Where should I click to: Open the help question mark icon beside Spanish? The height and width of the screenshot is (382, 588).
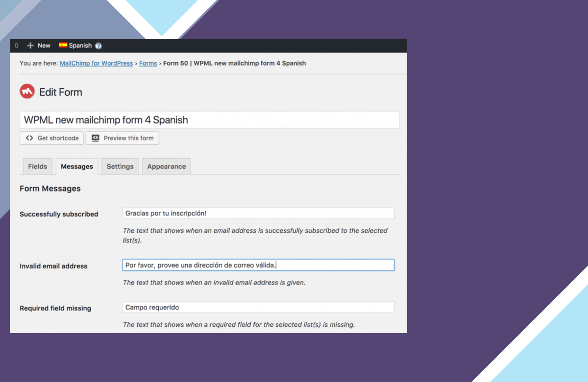pyautogui.click(x=98, y=46)
